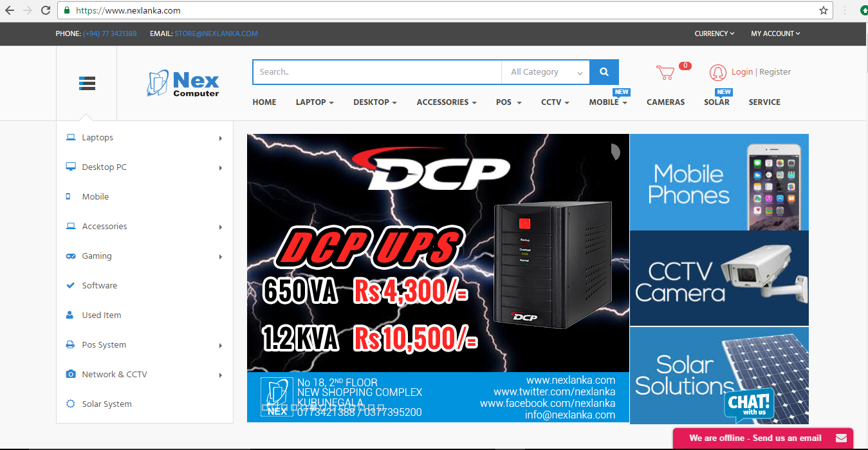
Task: Expand the Laptops sidebar submenu arrow
Action: pyautogui.click(x=221, y=138)
